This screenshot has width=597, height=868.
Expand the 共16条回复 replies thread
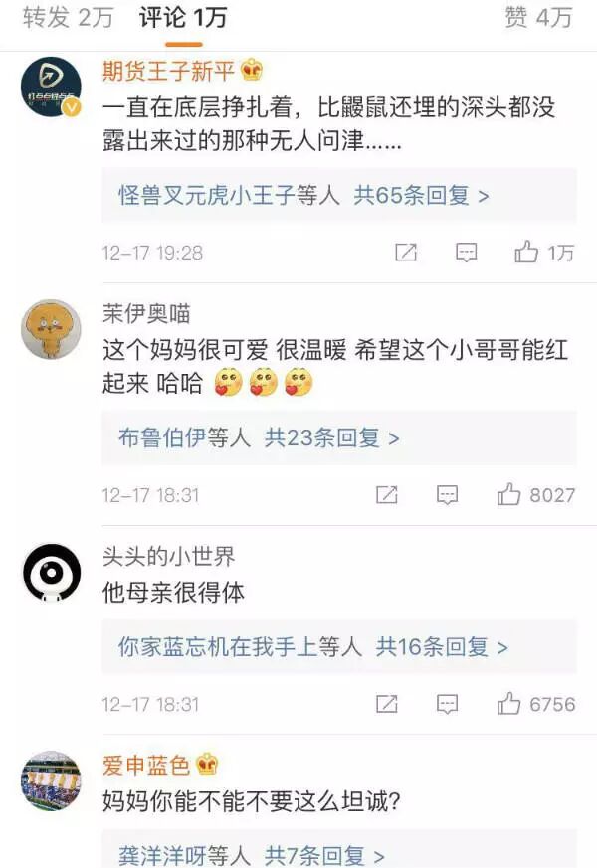(442, 646)
